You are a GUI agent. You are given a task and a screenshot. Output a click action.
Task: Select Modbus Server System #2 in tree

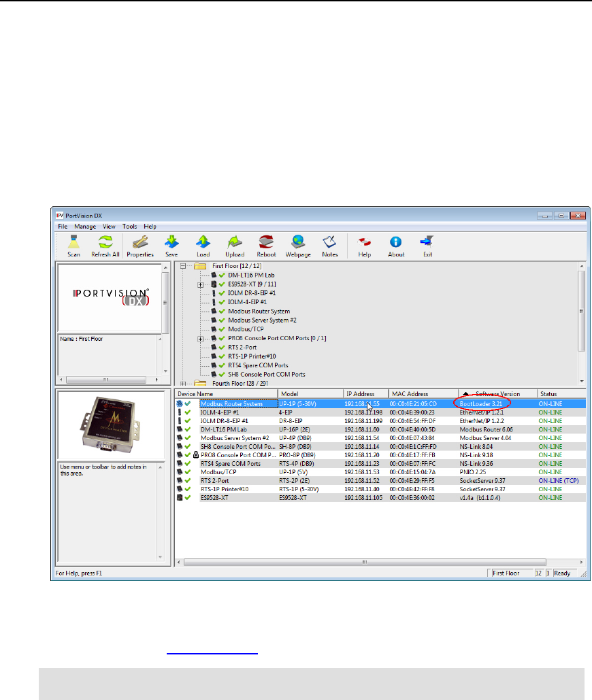click(262, 320)
